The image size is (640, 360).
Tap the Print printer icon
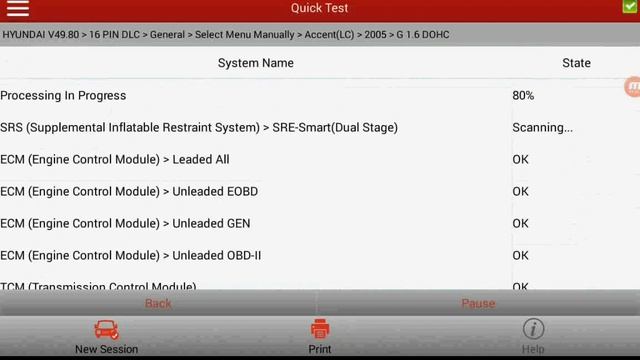coord(320,329)
